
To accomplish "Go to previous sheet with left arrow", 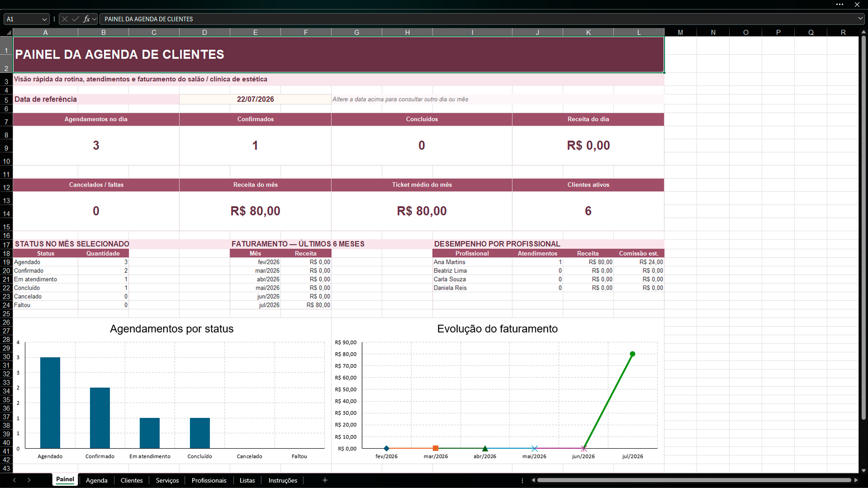I will (x=14, y=480).
